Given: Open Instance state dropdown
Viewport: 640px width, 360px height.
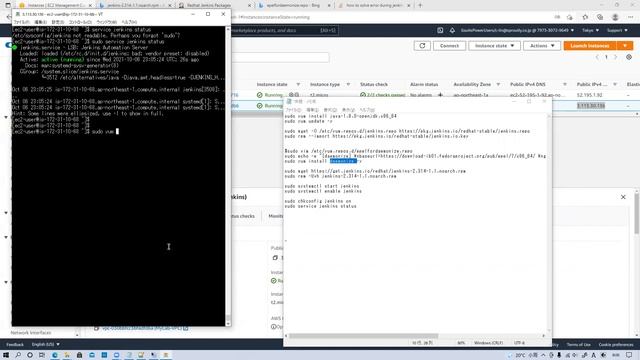Looking at the screenshot, I should 494,46.
